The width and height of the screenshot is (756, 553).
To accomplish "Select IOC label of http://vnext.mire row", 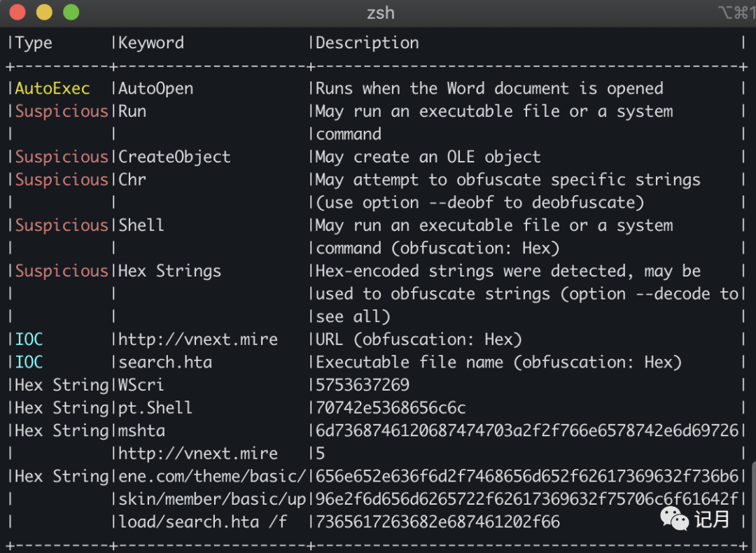I will (29, 339).
